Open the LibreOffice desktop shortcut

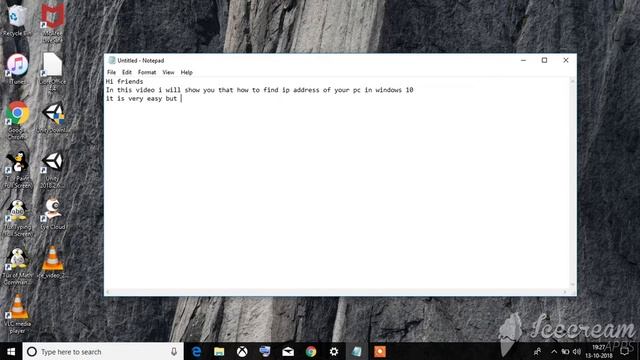(x=52, y=71)
